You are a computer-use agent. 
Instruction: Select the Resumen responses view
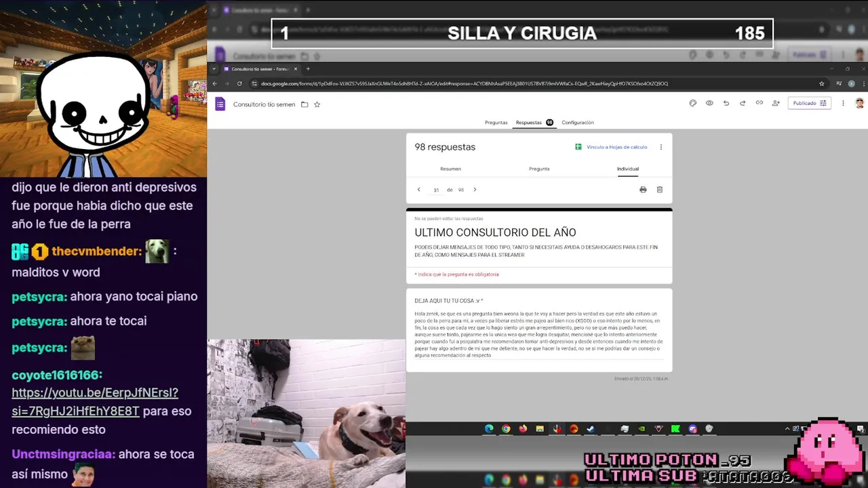click(x=450, y=169)
